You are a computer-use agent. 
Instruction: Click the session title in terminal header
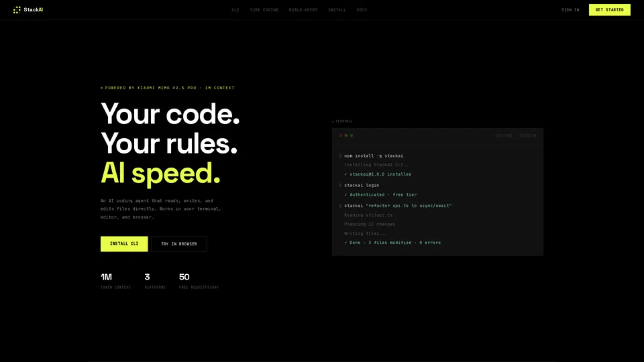(517, 135)
